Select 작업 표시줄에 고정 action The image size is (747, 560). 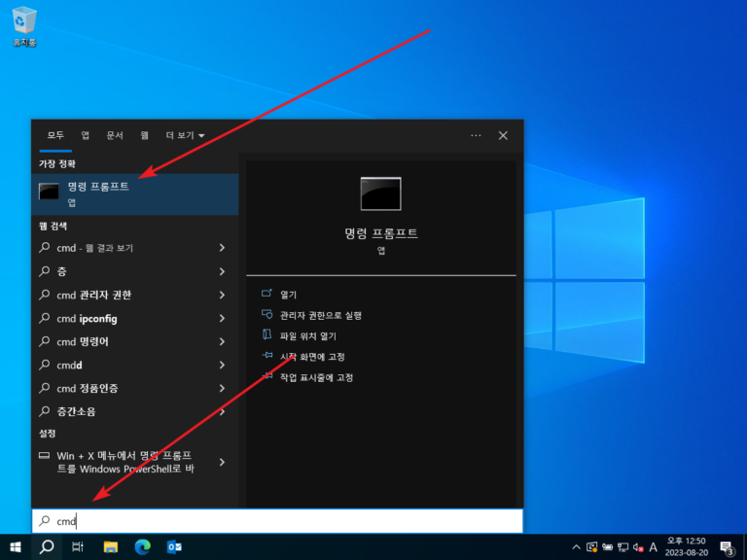coord(316,376)
